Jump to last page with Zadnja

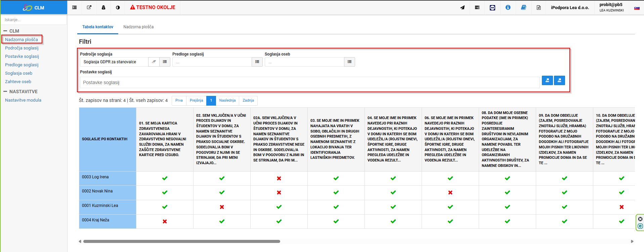click(248, 101)
